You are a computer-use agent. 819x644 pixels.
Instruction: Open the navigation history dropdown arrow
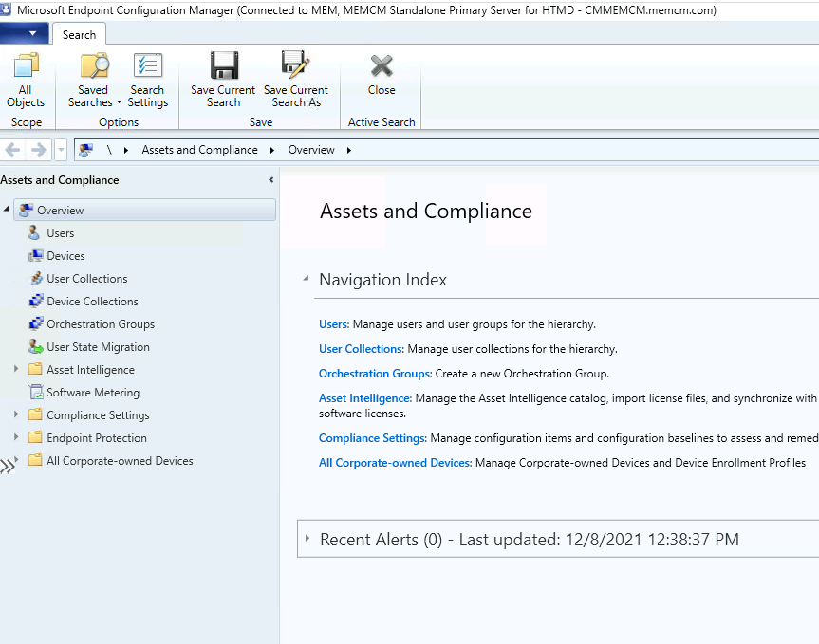(61, 150)
